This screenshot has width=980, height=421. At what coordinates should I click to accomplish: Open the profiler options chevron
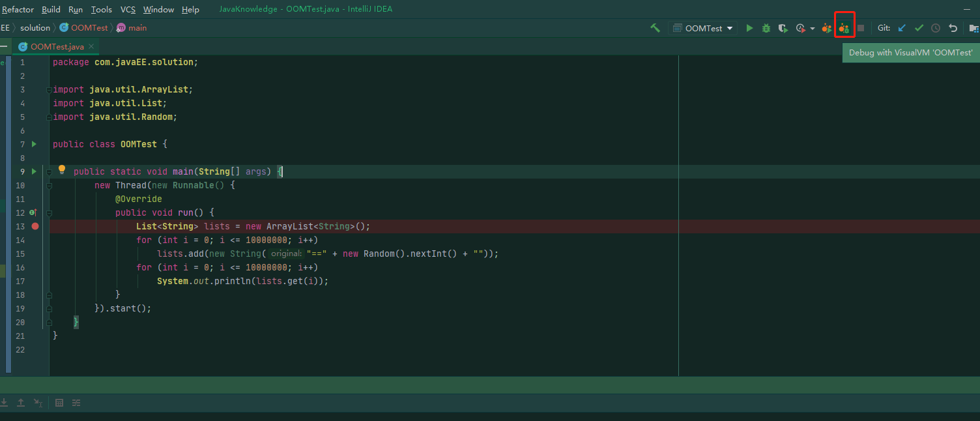coord(812,28)
